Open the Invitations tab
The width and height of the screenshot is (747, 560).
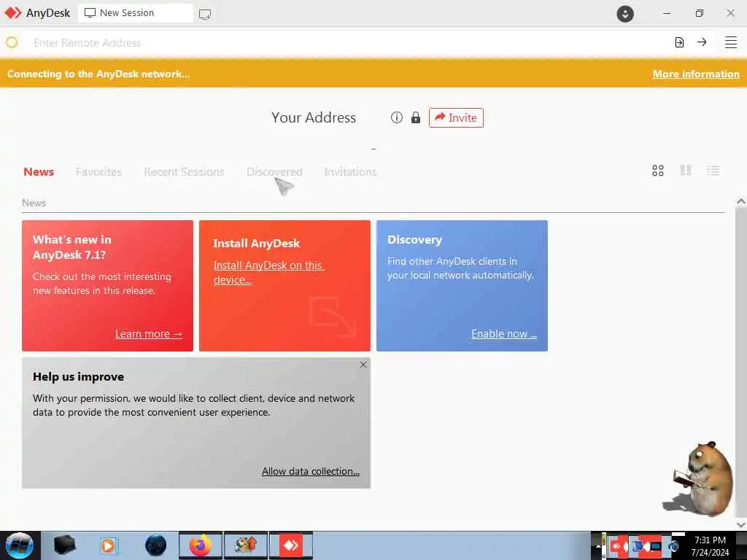(x=350, y=171)
